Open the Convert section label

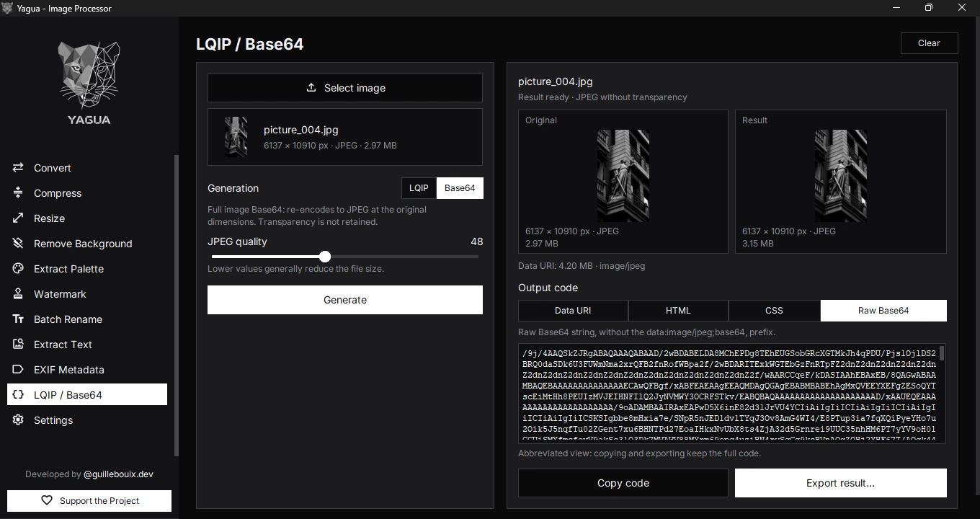(53, 168)
